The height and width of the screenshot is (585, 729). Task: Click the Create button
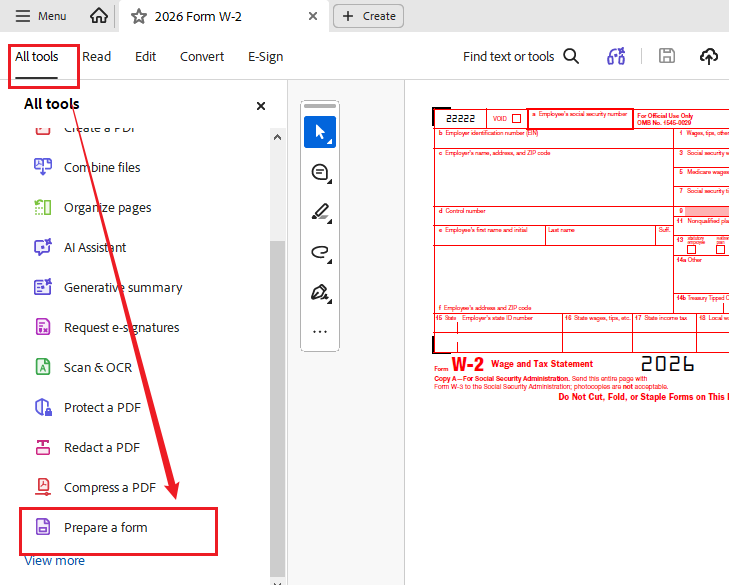pyautogui.click(x=368, y=16)
